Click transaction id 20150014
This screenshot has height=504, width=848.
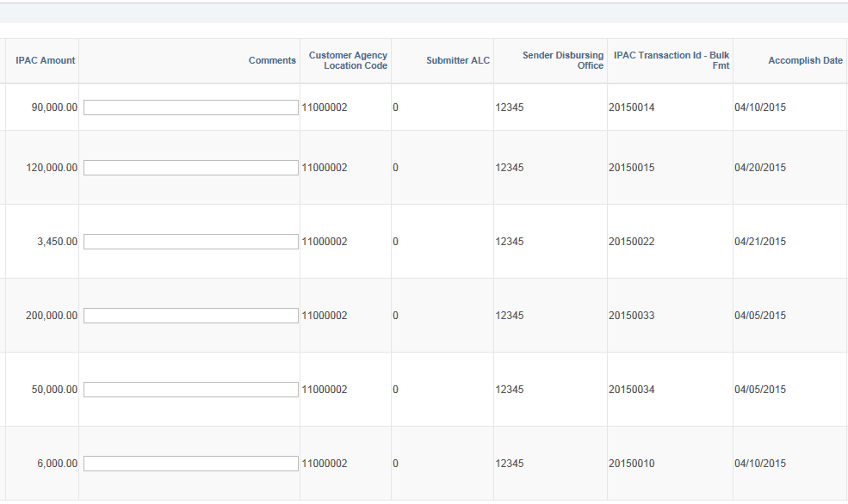(x=634, y=108)
